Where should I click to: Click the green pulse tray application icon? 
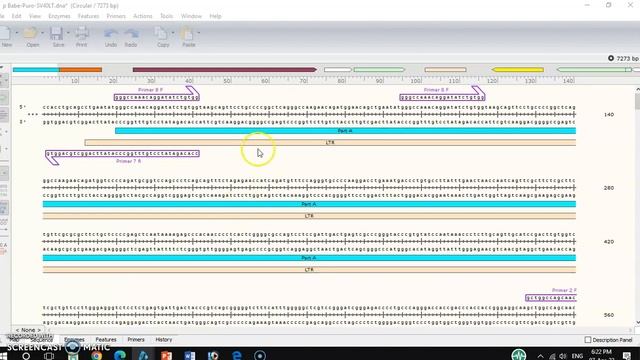519,355
